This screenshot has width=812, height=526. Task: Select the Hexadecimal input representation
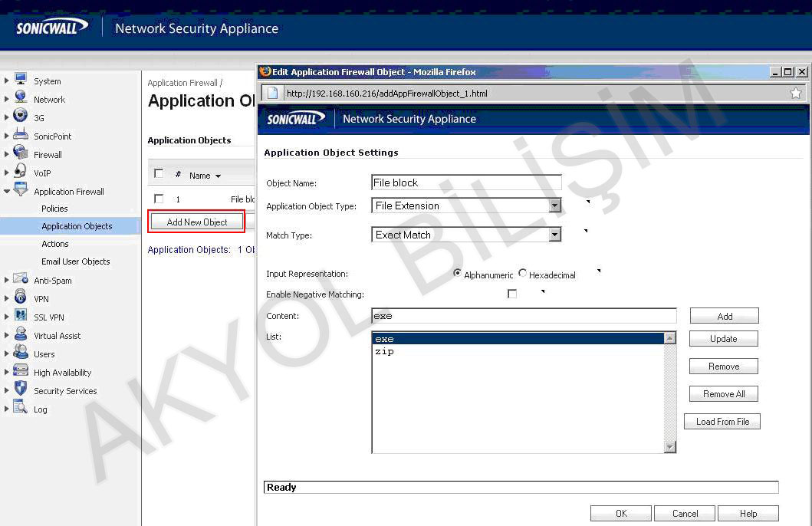521,273
